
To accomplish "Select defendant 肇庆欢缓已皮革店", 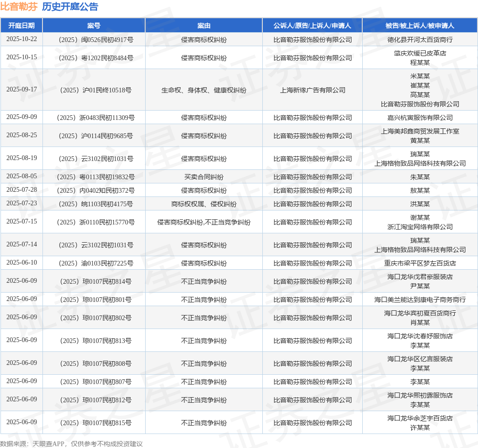I will coord(420,53).
